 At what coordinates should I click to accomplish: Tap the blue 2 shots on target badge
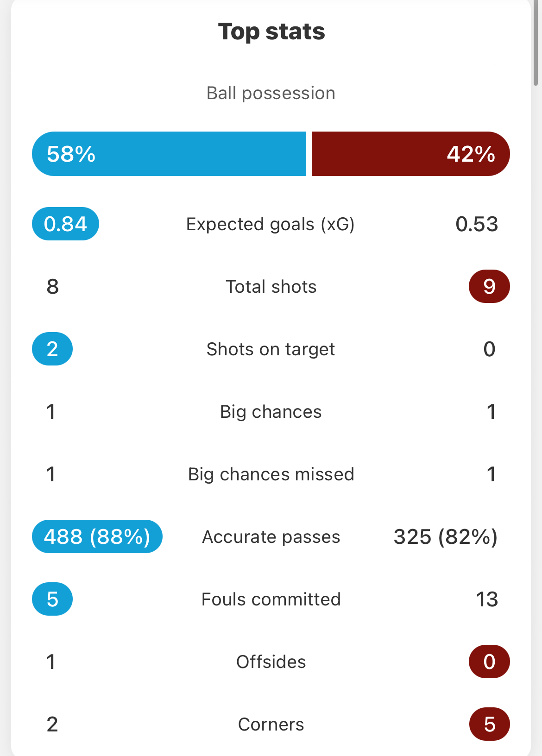(52, 349)
